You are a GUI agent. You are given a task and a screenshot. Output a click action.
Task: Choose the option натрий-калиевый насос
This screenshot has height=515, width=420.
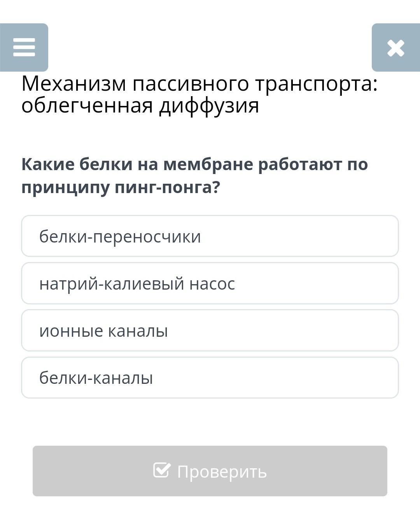click(x=210, y=283)
